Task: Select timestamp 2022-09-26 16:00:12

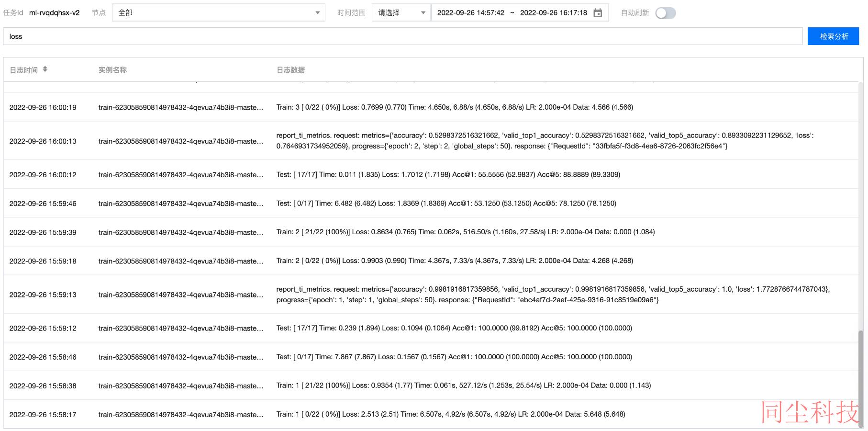Action: pos(43,175)
